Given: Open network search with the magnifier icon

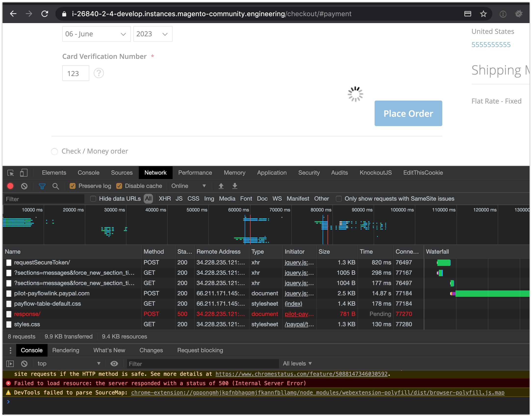Looking at the screenshot, I should pyautogui.click(x=56, y=186).
